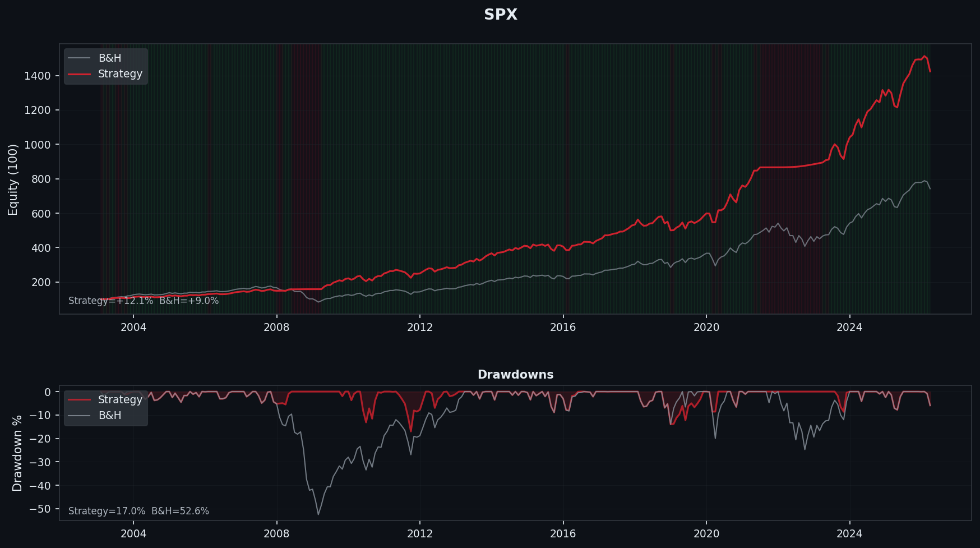Click the Drawdown % y-axis label
The height and width of the screenshot is (548, 980).
coord(17,453)
